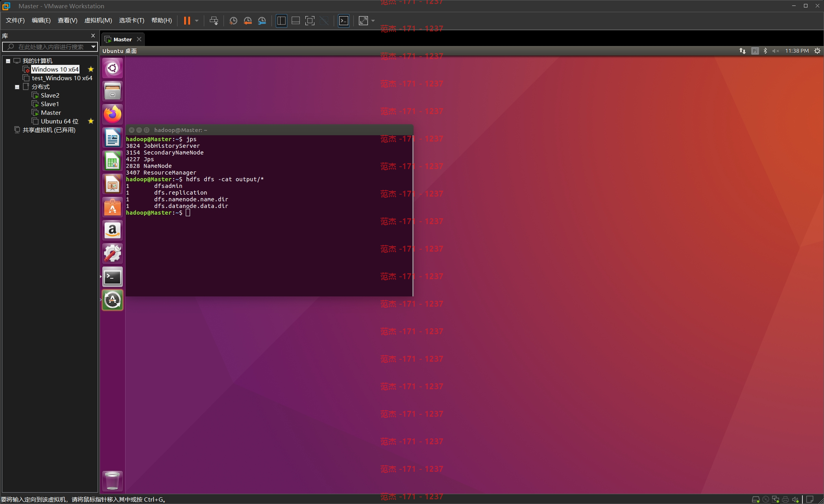This screenshot has height=504, width=824.
Task: Open the 文件(F) menu
Action: point(15,20)
